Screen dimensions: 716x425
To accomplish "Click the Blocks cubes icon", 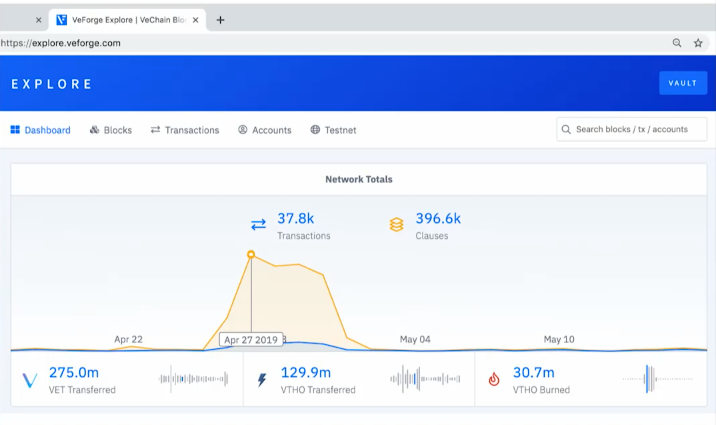I will click(95, 130).
